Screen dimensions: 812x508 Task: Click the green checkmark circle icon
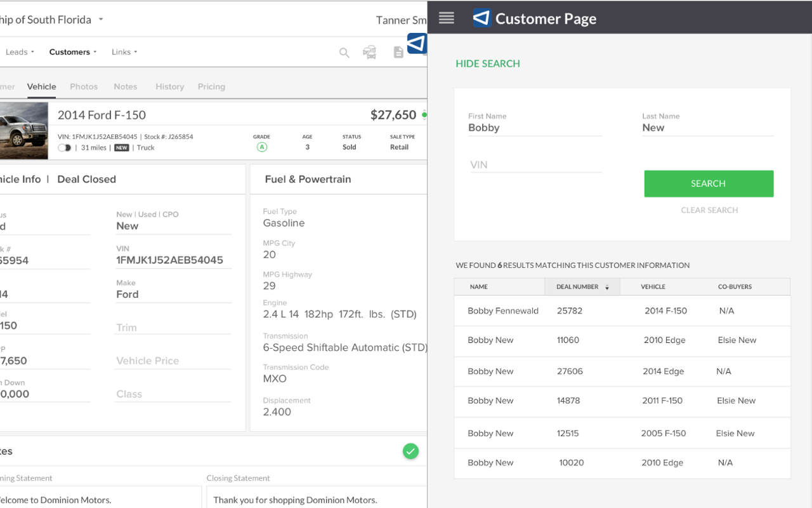pos(410,451)
